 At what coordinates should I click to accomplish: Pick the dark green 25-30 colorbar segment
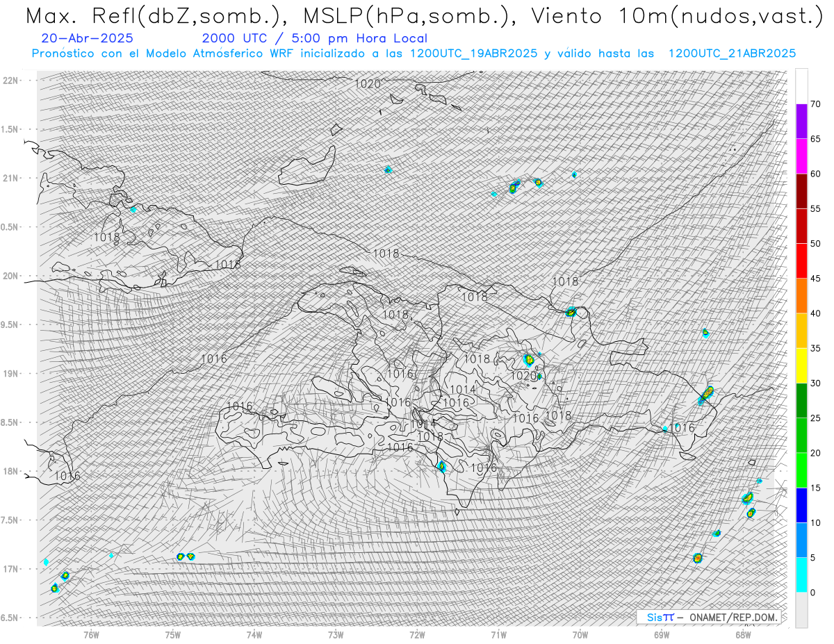tap(801, 400)
